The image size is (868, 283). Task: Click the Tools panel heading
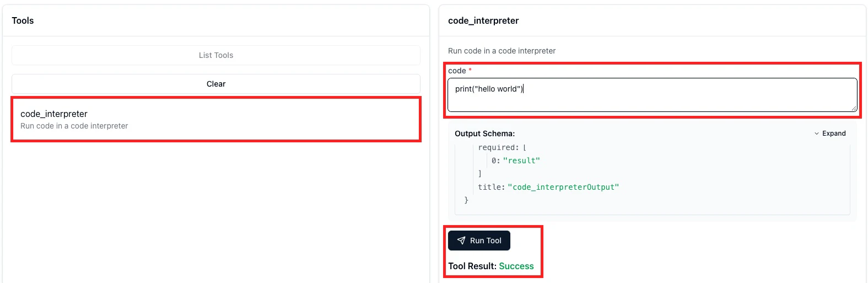pos(23,20)
